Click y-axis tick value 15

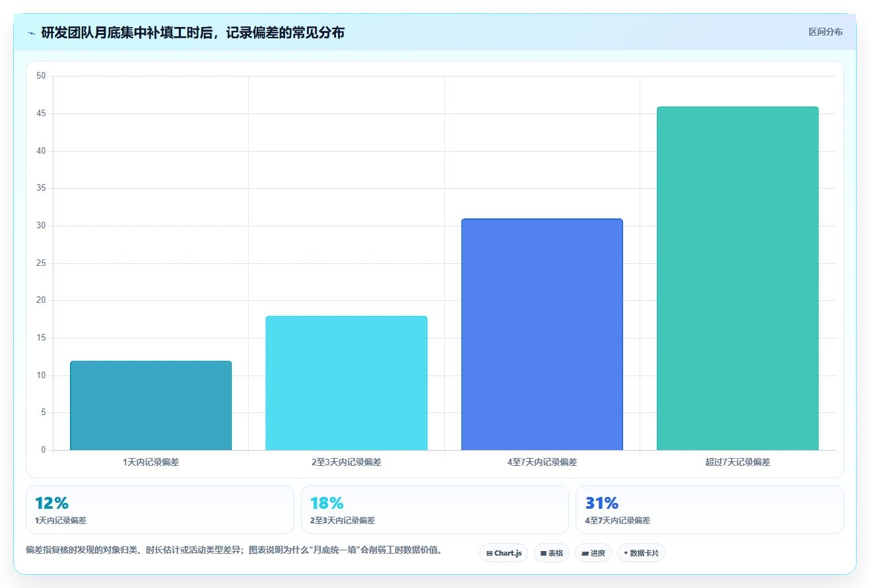(41, 338)
